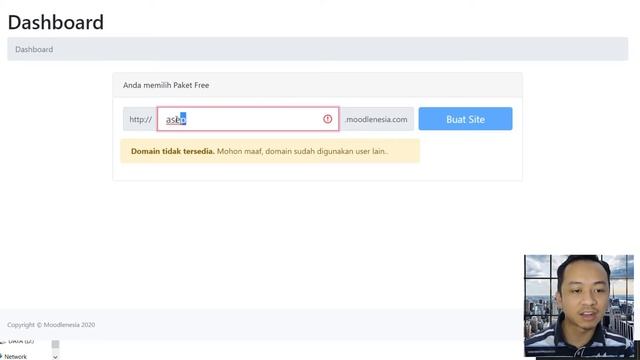This screenshot has height=360, width=640.
Task: Click the .moodlenesia.com suffix label
Action: [377, 119]
